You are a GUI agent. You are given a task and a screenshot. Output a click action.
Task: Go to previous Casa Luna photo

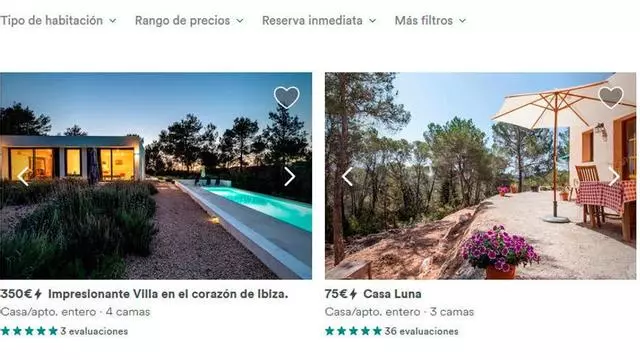tap(347, 176)
